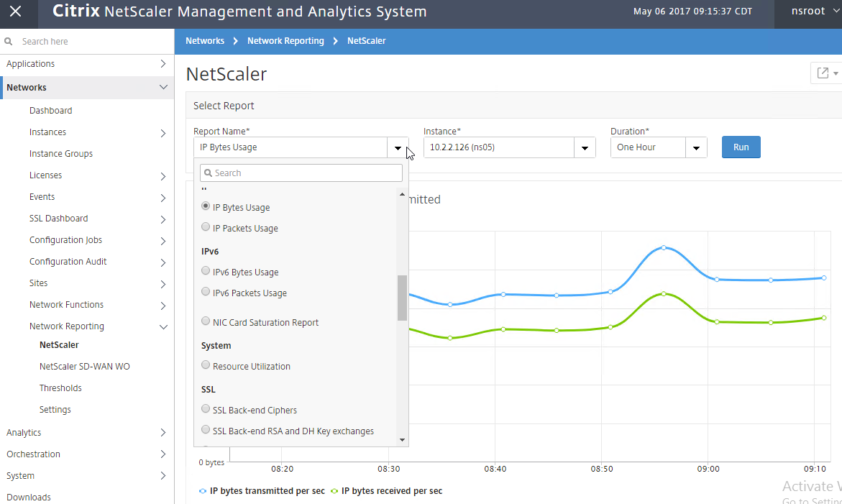Click the report list scrollbar thumb
The height and width of the screenshot is (504, 842).
point(402,298)
